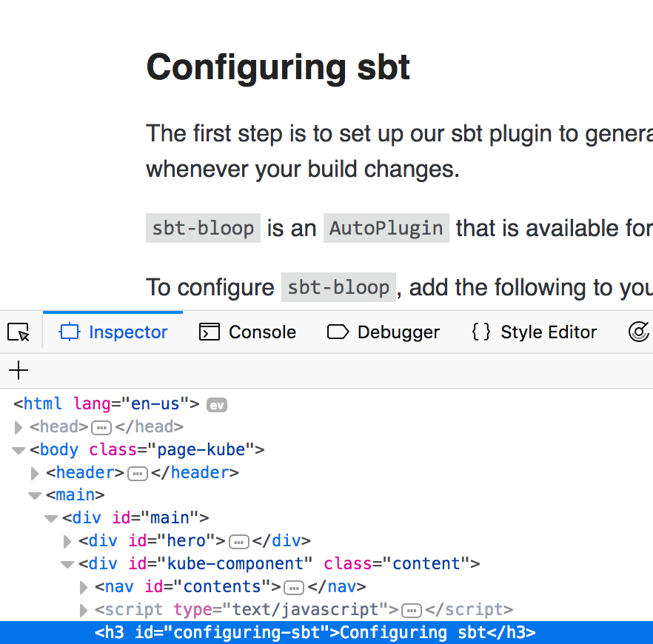Image resolution: width=653 pixels, height=644 pixels.
Task: Click the Style Editor curly braces icon
Action: 480,332
